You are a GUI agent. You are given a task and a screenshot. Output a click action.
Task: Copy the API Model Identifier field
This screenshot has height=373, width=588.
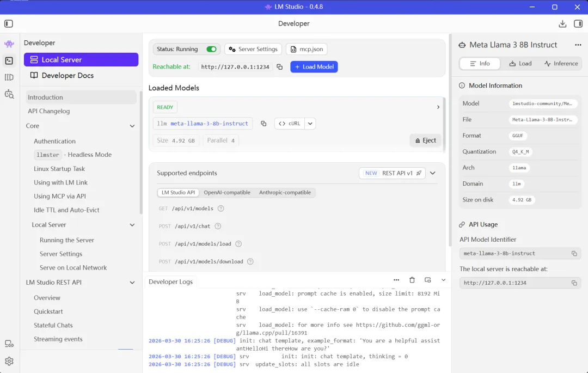[574, 253]
